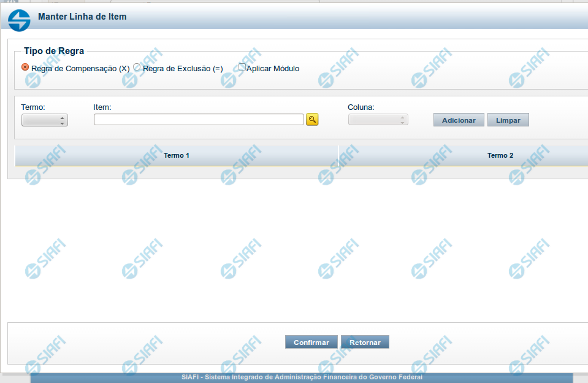Select Regra de Exclusão (=) radio

pos(137,68)
